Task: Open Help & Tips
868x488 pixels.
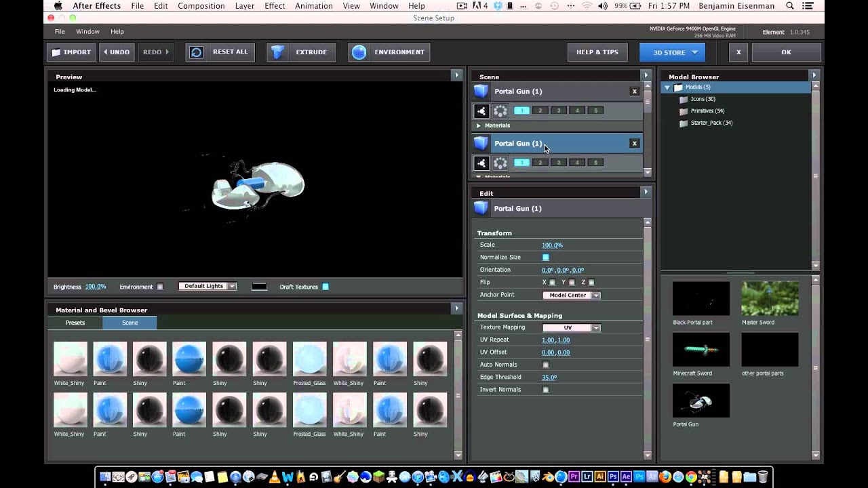Action: 597,52
